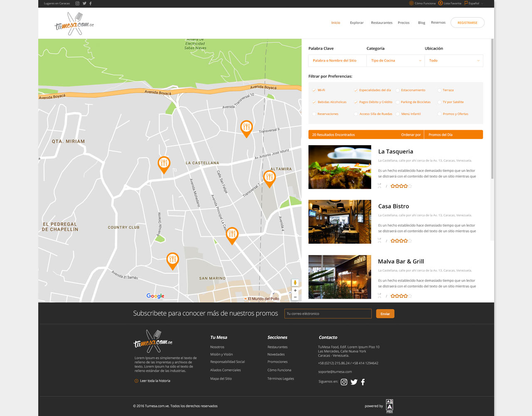Open the La Tasqueria food photo

(x=340, y=167)
